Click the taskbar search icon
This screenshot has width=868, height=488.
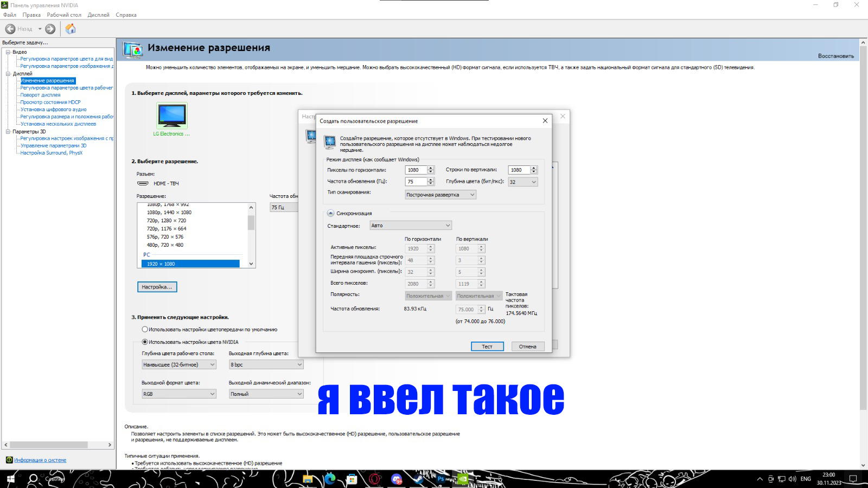(33, 479)
